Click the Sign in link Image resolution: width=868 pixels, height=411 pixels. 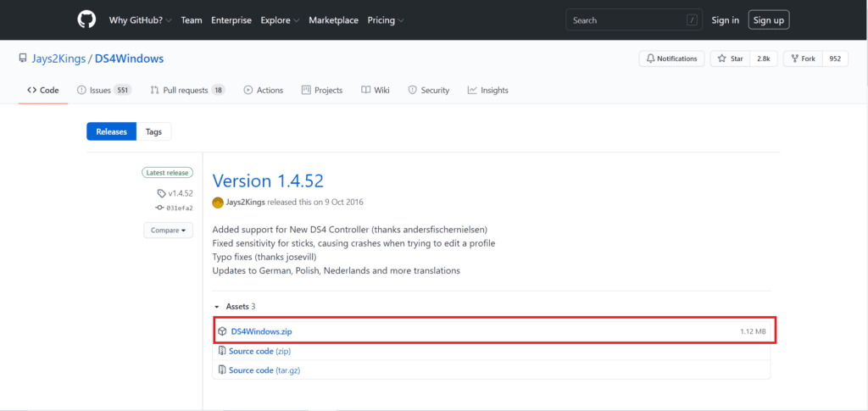[x=726, y=20]
